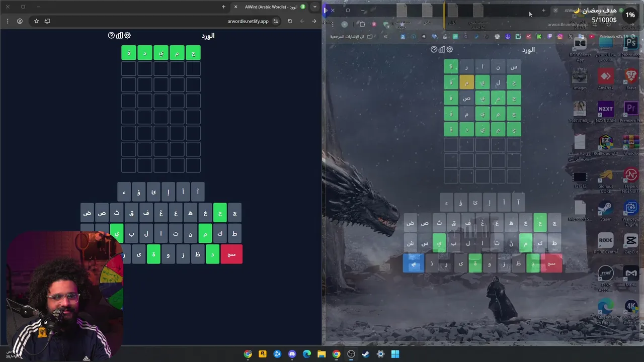
Task: Open Premiere Pro desktop shortcut
Action: coord(631,112)
